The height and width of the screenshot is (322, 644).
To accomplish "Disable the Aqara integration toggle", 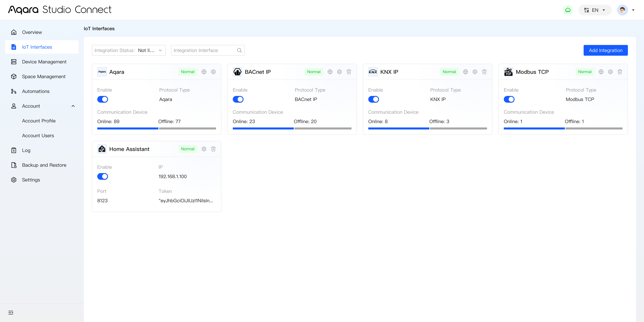I will (x=102, y=99).
